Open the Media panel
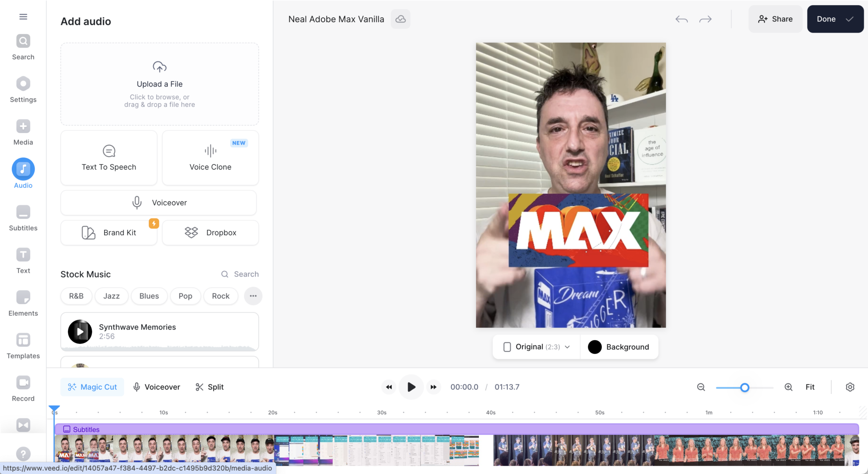The width and height of the screenshot is (868, 474). point(23,131)
